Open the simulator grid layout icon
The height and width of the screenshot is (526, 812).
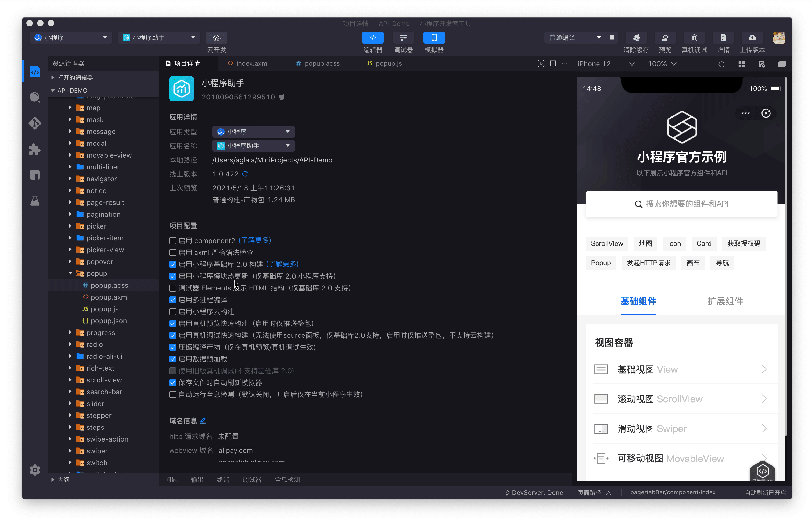tap(741, 64)
